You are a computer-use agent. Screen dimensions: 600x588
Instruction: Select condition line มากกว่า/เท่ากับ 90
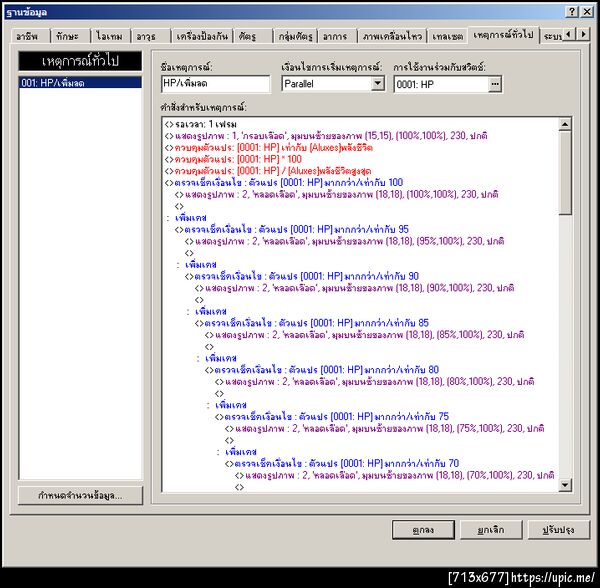point(302,276)
